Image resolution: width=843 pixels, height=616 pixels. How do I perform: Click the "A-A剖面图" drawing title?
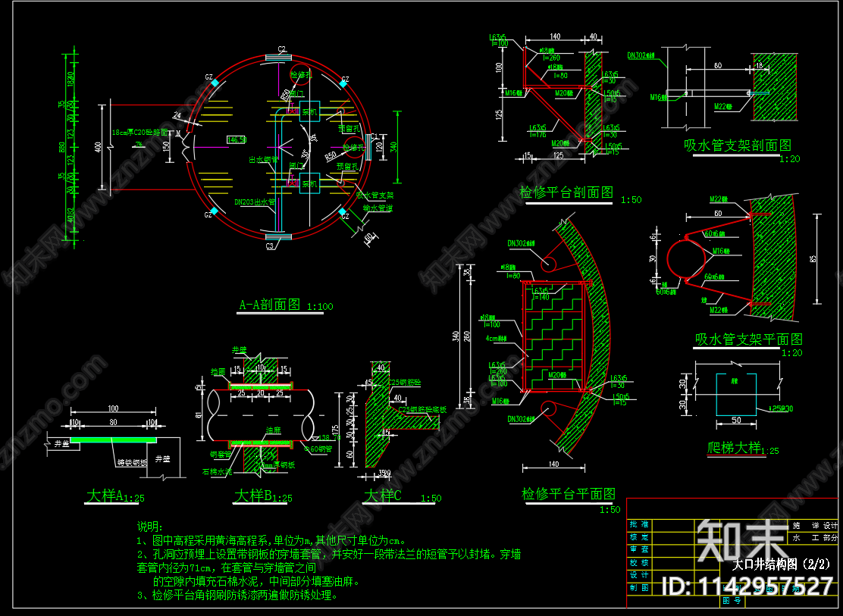pyautogui.click(x=270, y=305)
